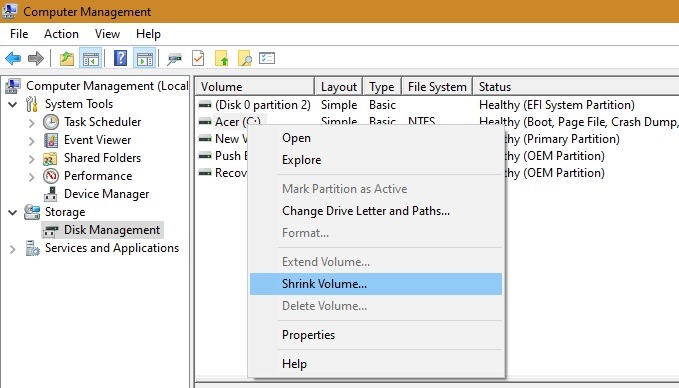Image resolution: width=679 pixels, height=388 pixels.
Task: Click the Acer (C:) volume disk icon
Action: pos(205,122)
